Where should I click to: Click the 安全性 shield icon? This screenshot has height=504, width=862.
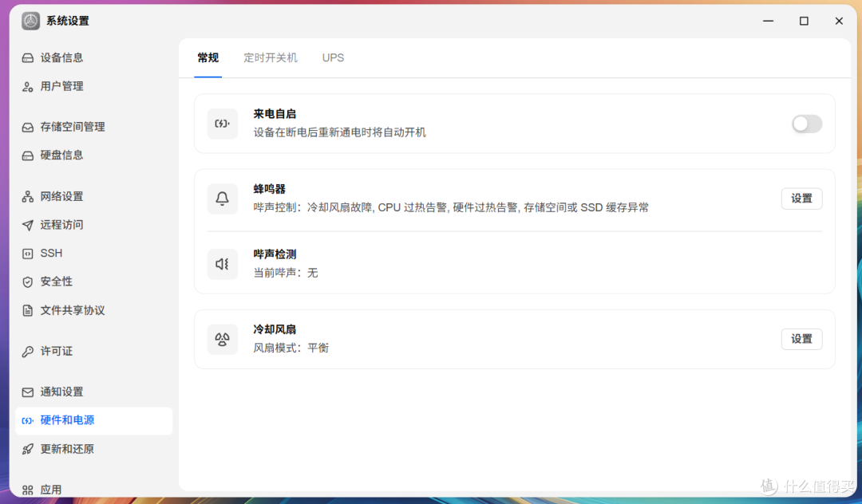27,282
